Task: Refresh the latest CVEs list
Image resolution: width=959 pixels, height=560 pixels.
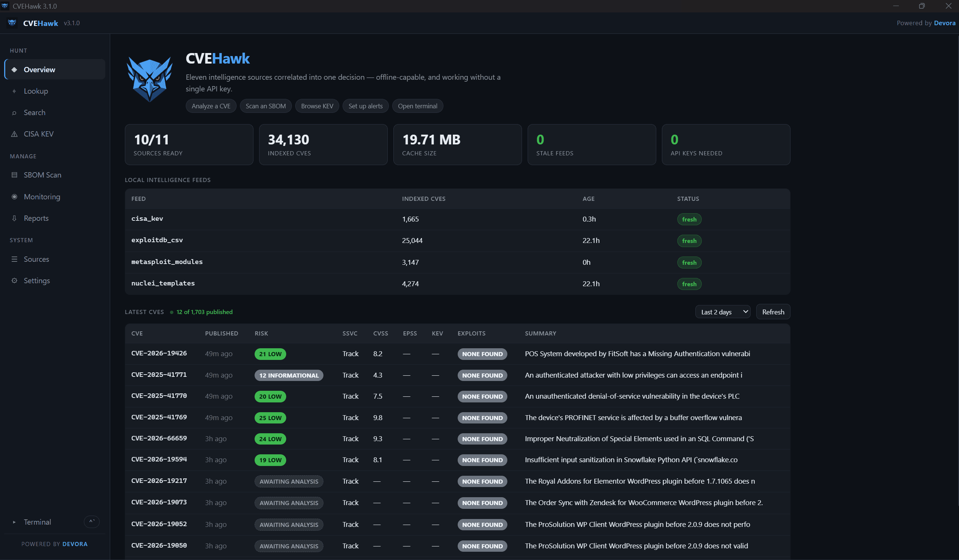Action: (x=773, y=312)
